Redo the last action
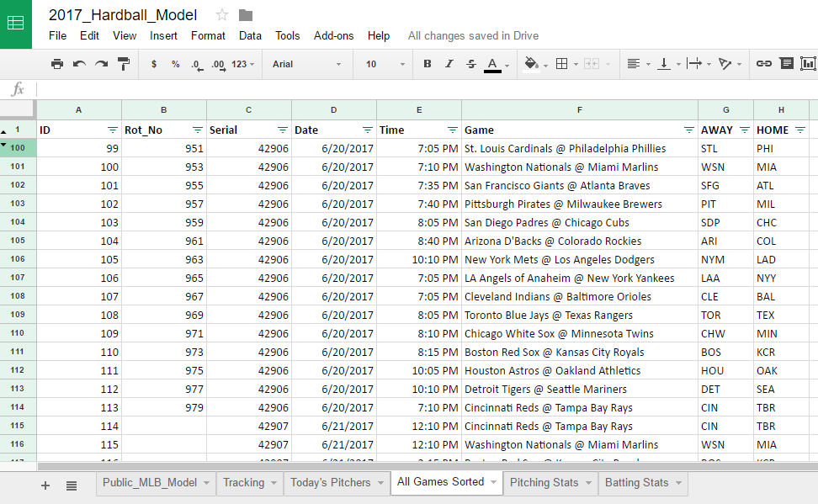 (x=101, y=64)
